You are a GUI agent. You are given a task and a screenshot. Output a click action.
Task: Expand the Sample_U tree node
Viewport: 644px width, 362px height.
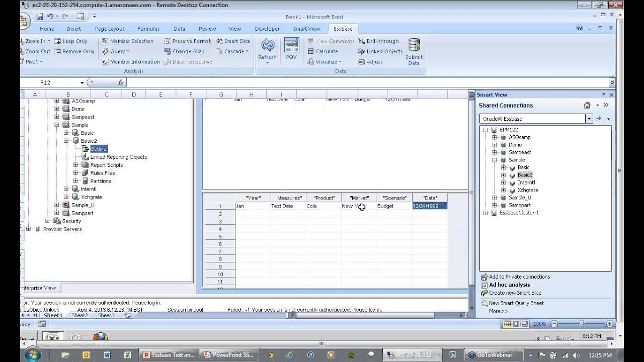click(x=495, y=197)
